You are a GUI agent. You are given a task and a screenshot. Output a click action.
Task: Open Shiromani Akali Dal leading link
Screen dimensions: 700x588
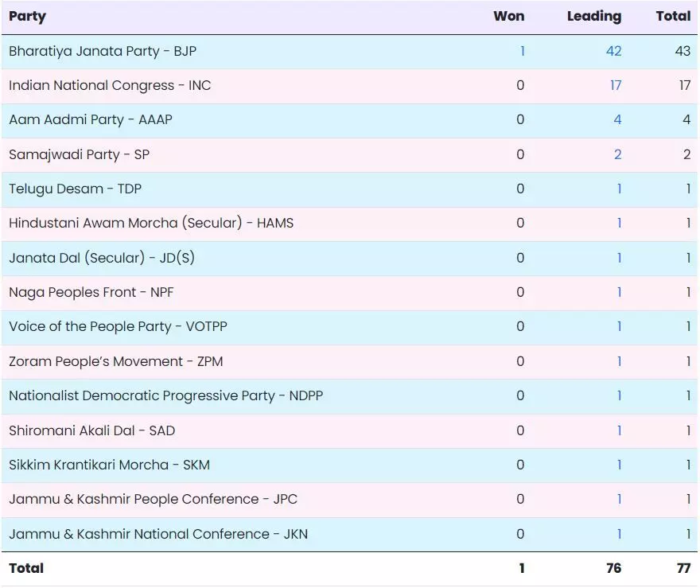[x=619, y=430]
